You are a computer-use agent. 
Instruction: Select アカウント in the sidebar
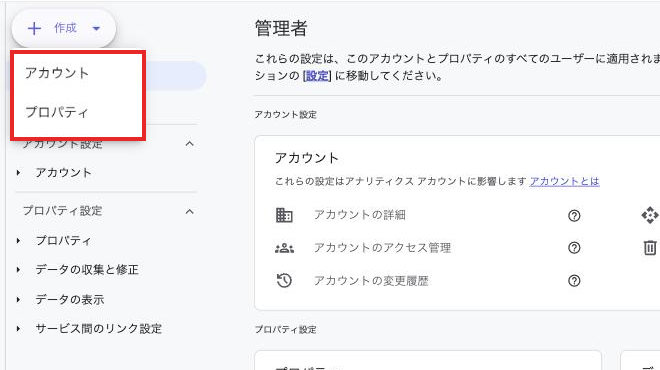pyautogui.click(x=64, y=173)
